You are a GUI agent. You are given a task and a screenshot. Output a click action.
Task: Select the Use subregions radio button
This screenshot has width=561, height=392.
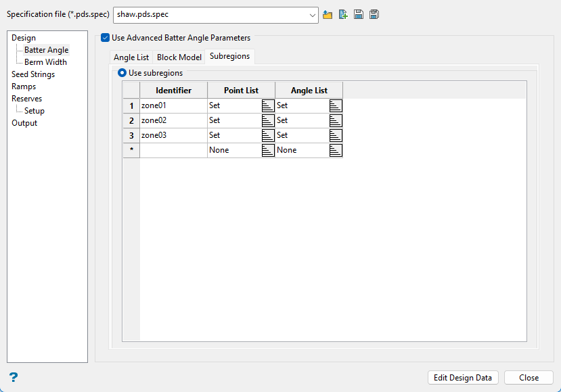click(122, 73)
